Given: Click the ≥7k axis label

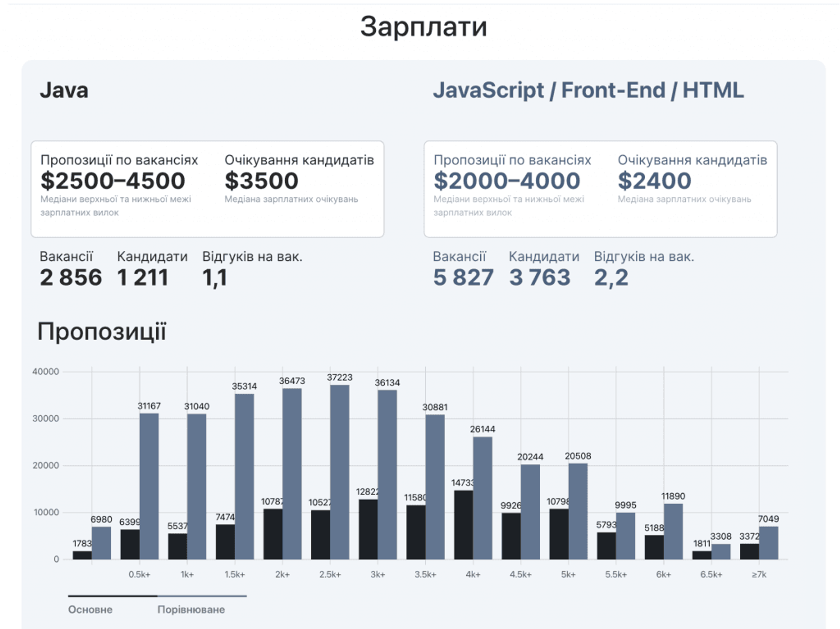Looking at the screenshot, I should coord(759,574).
